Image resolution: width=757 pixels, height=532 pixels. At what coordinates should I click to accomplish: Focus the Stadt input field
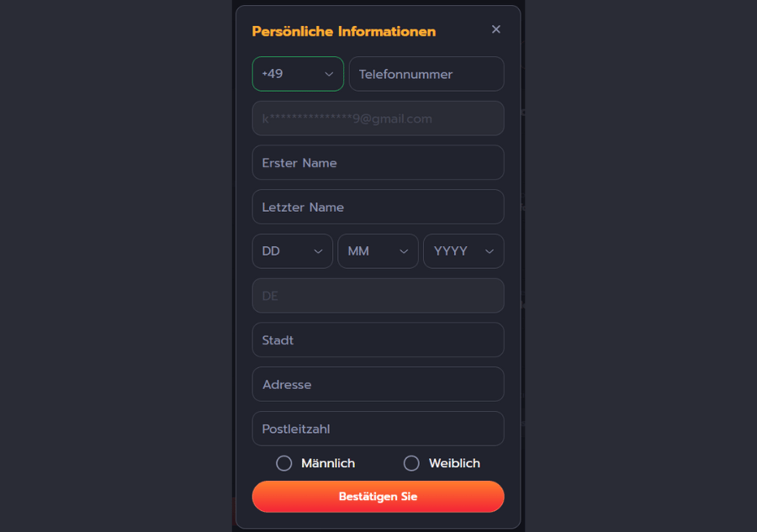coord(378,340)
